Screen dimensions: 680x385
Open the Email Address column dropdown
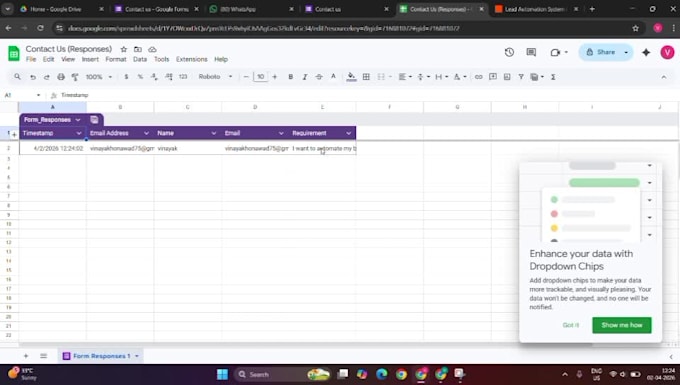pyautogui.click(x=146, y=133)
